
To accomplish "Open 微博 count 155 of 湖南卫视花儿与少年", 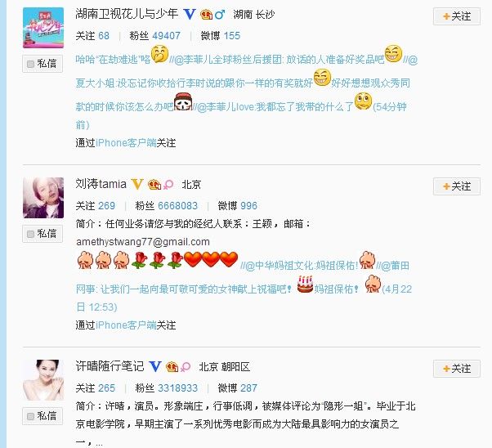I will 232,36.
